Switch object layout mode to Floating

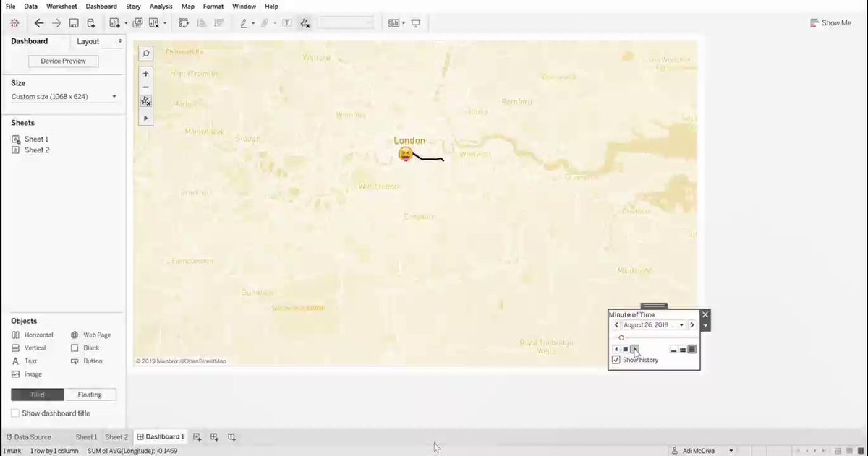[90, 395]
